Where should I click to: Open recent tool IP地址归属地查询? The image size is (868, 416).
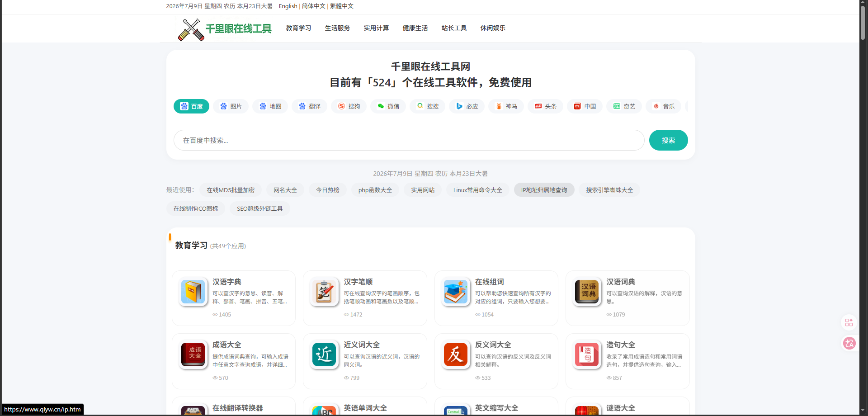(x=544, y=190)
